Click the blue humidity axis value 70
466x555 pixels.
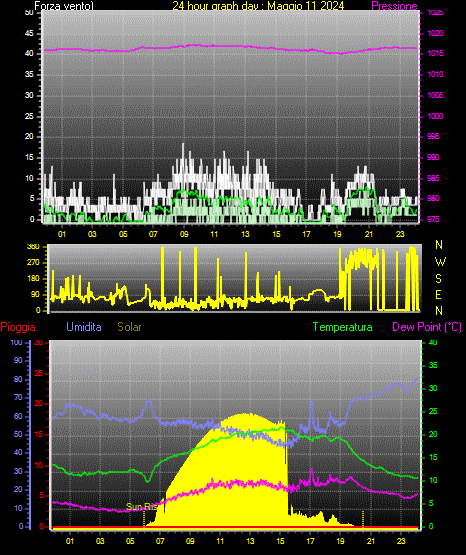coord(18,397)
